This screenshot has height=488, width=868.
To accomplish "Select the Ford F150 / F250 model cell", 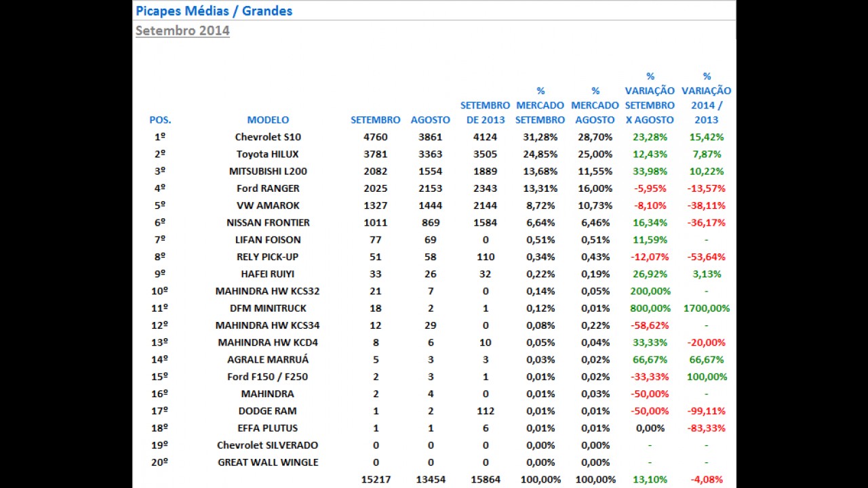I will [268, 377].
